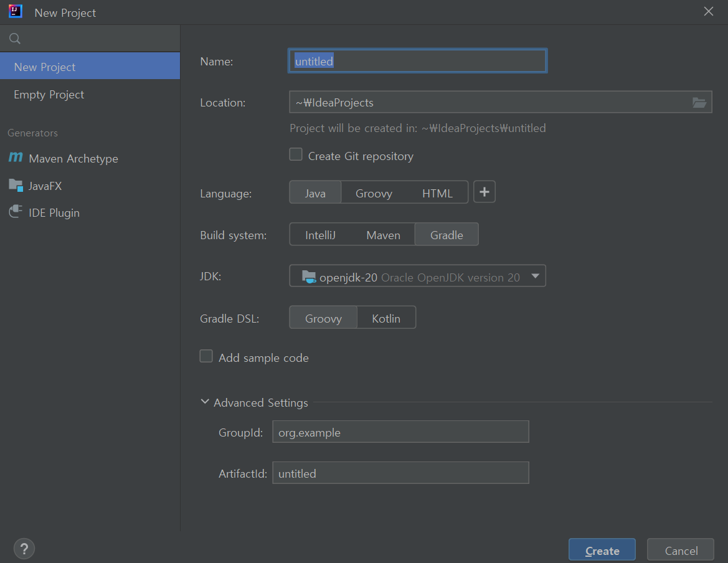Open help with question mark icon

24,549
